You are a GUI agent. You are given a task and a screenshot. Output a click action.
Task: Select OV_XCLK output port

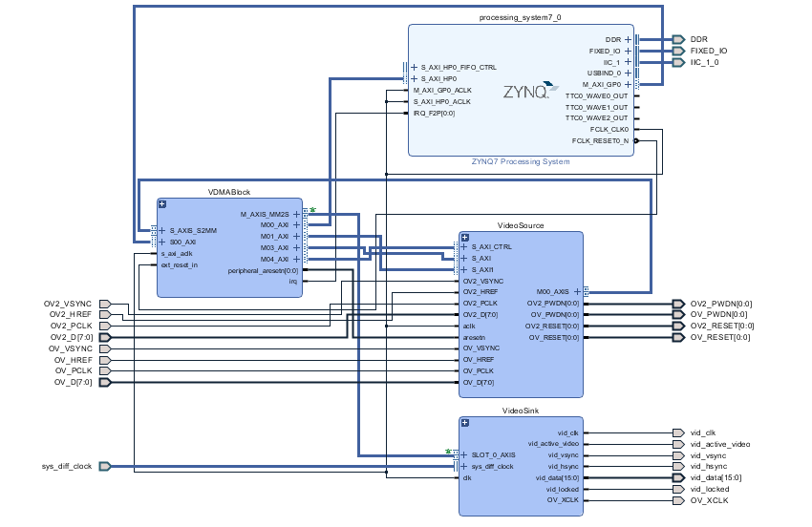(x=679, y=500)
